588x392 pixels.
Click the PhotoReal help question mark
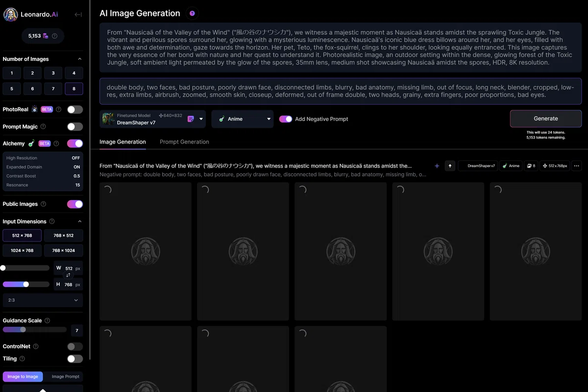59,109
